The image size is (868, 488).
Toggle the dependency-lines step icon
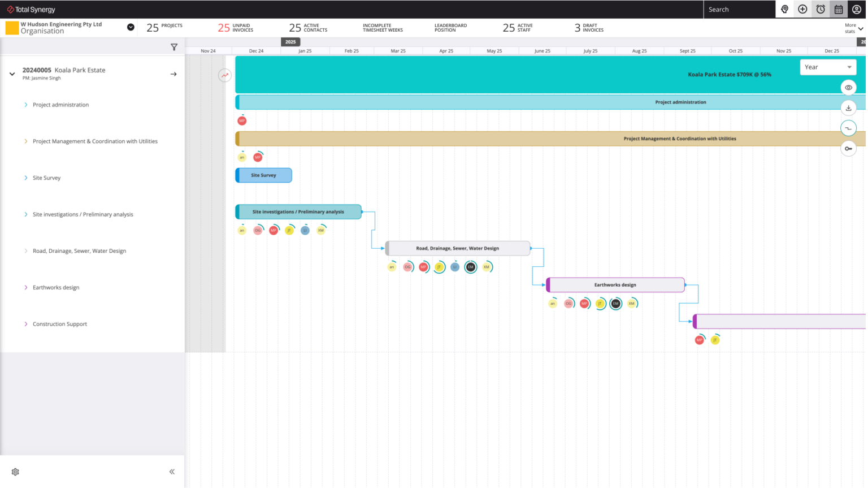point(848,128)
